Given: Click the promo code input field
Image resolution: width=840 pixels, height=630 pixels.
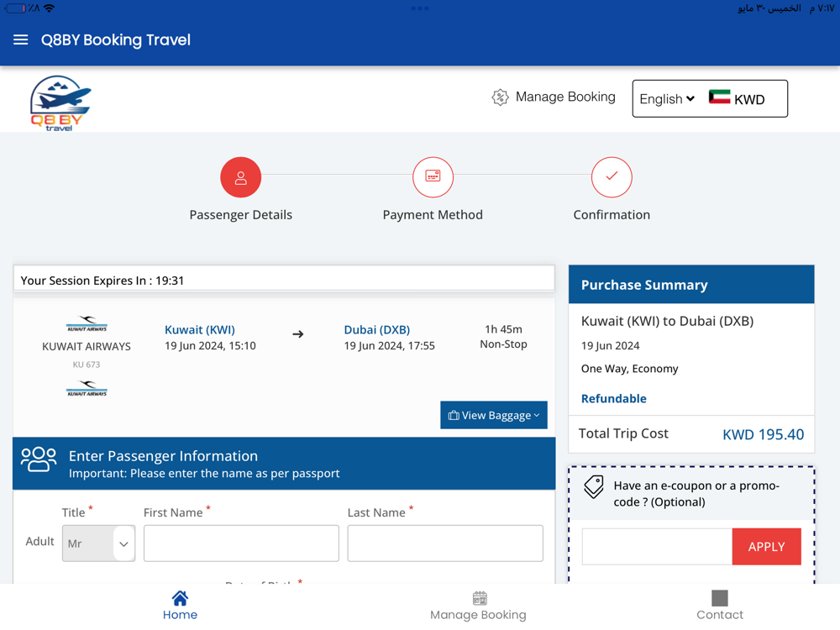Looking at the screenshot, I should point(658,547).
